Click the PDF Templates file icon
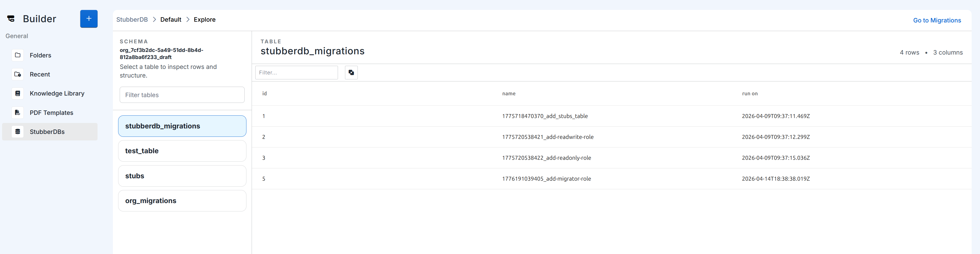 coord(17,113)
